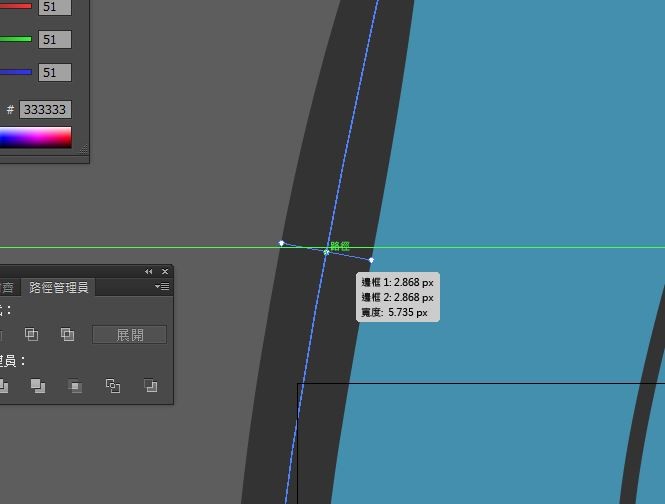Apply the Exclude shape mode
This screenshot has height=504, width=665.
coord(67,335)
